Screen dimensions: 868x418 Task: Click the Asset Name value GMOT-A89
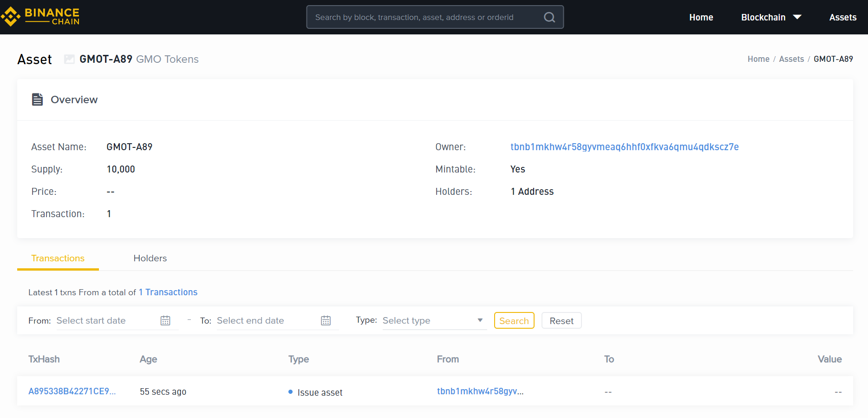tap(130, 147)
